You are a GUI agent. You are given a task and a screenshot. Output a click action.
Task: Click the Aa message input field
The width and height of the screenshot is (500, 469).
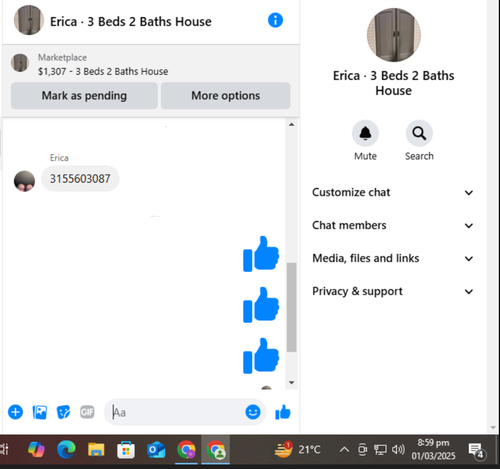pos(175,412)
